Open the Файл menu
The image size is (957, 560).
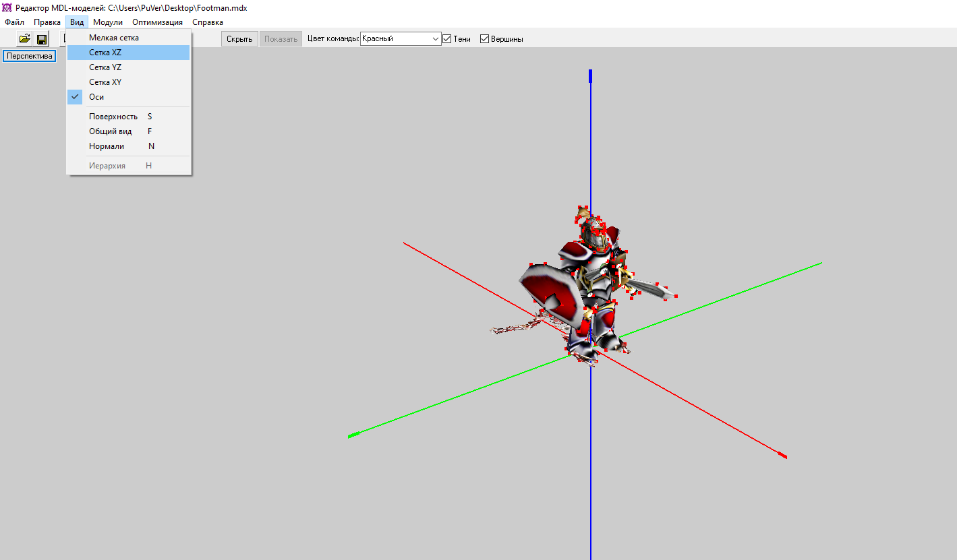[x=14, y=22]
